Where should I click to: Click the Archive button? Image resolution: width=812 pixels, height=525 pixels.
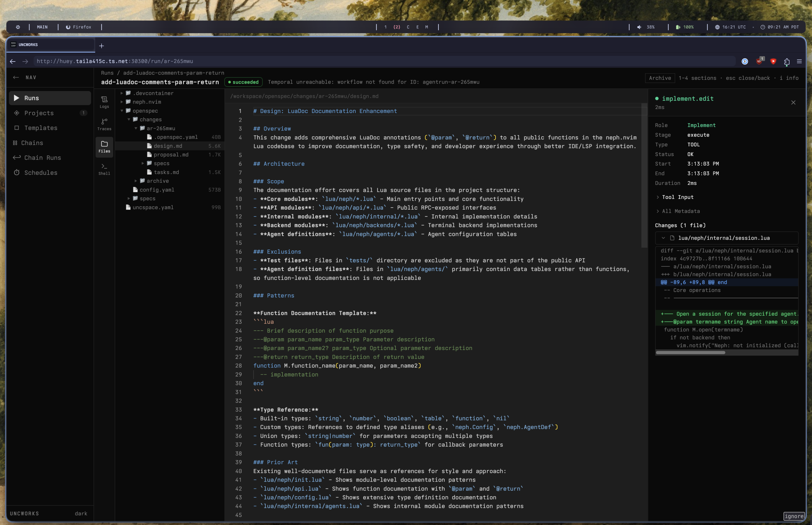pos(660,78)
